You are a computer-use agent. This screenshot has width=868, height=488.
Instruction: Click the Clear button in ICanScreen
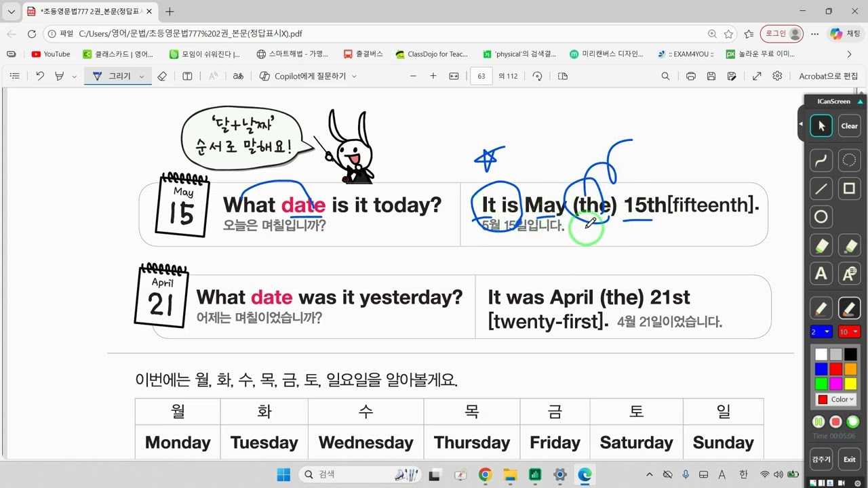pyautogui.click(x=849, y=126)
